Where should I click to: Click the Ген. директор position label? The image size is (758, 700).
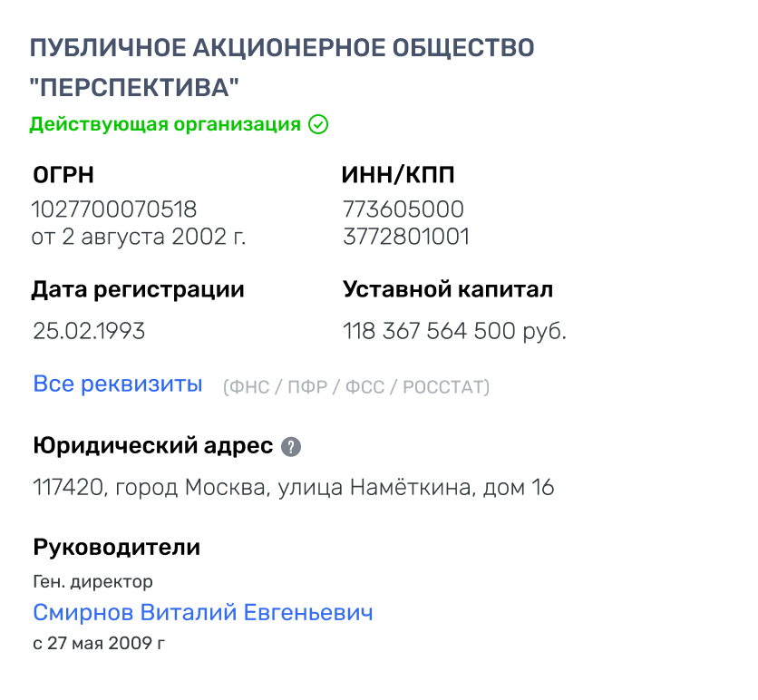tap(92, 581)
